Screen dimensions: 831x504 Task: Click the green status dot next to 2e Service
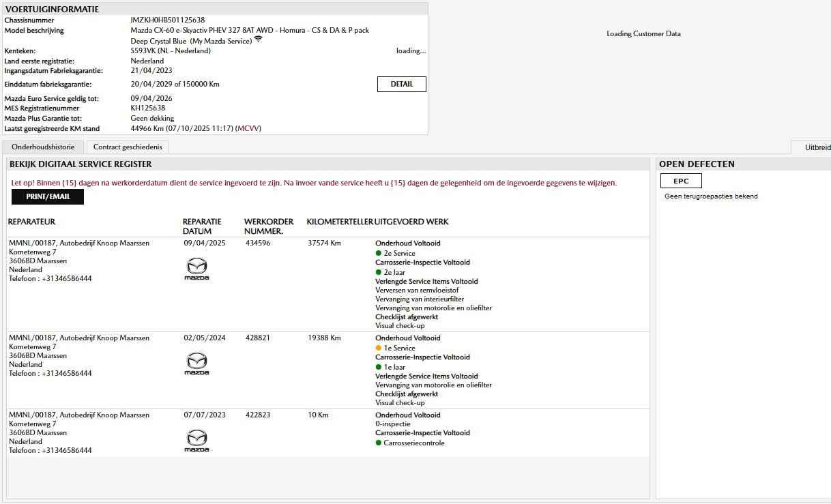[x=379, y=254]
